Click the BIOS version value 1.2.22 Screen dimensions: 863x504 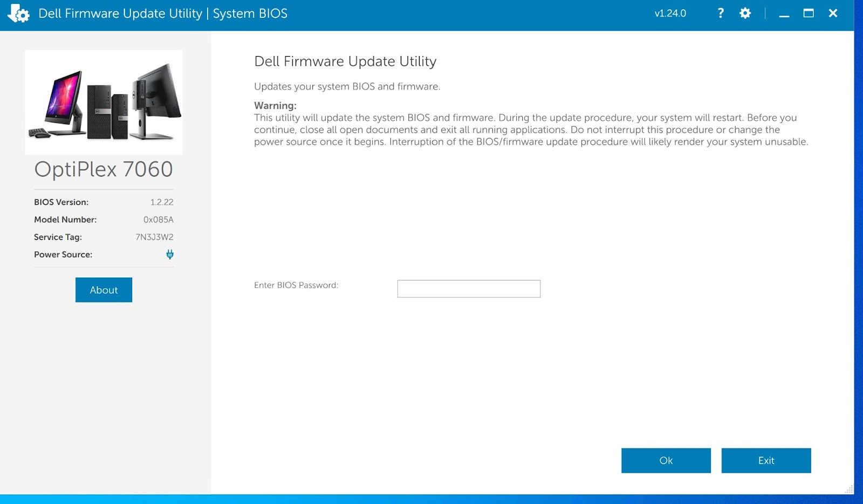162,202
